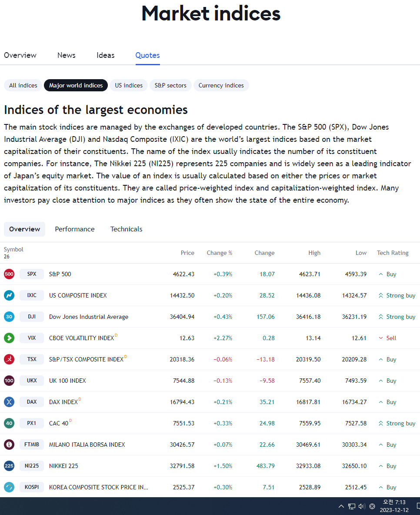Screen dimensions: 420x515
Task: Open the US COMPOSITE INDEX name link
Action: click(x=78, y=295)
